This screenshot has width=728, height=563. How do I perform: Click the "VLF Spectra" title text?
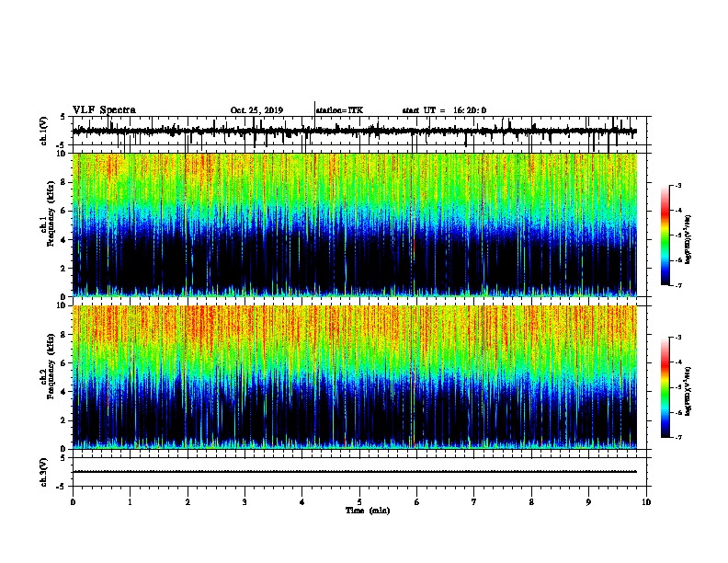coord(104,110)
